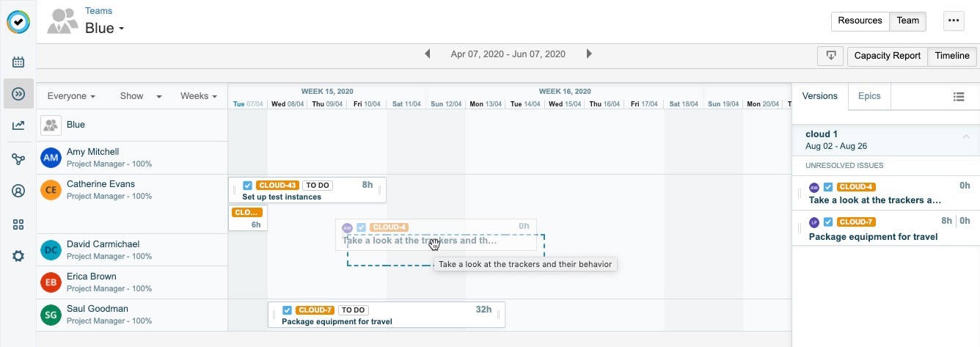Image resolution: width=980 pixels, height=347 pixels.
Task: Click the TO DO status on CLOUD-7
Action: [x=354, y=310]
